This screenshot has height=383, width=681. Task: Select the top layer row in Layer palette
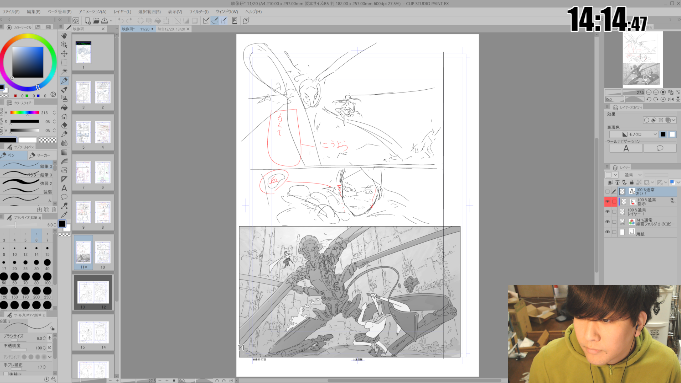pos(647,192)
